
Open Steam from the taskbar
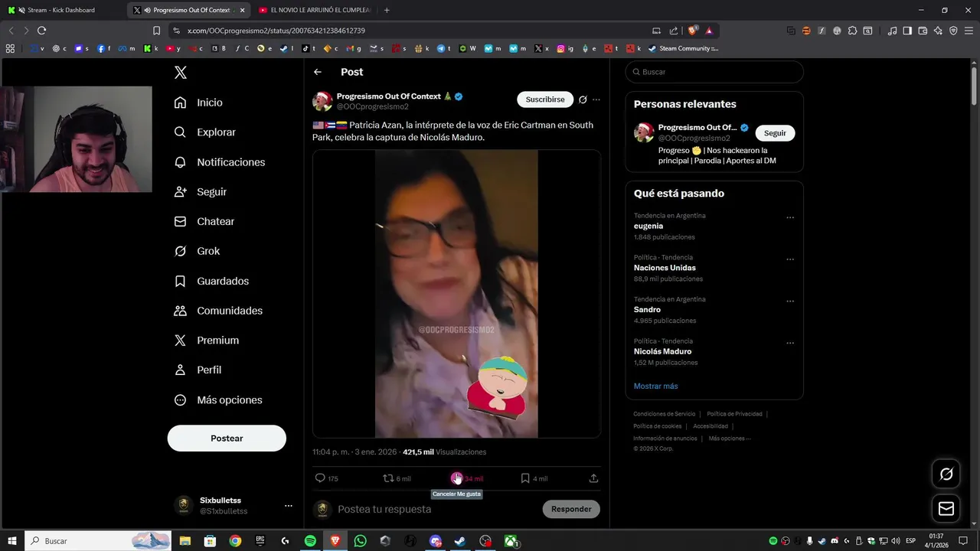[x=460, y=541]
